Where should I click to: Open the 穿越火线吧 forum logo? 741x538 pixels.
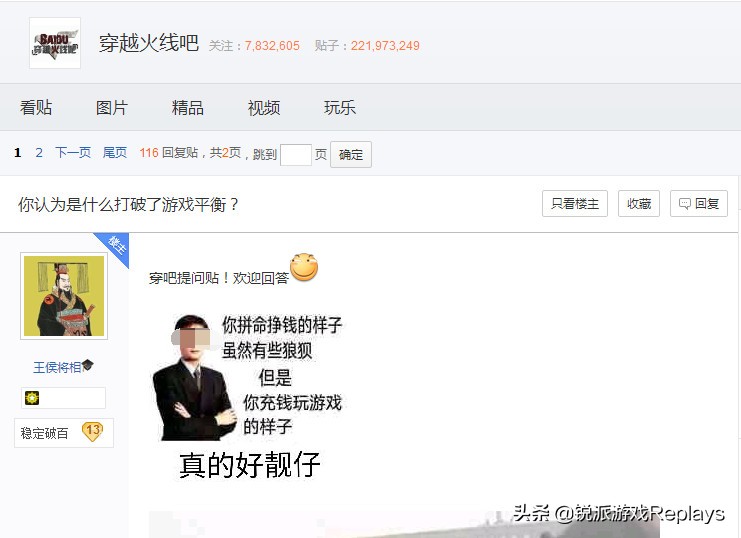pyautogui.click(x=55, y=43)
